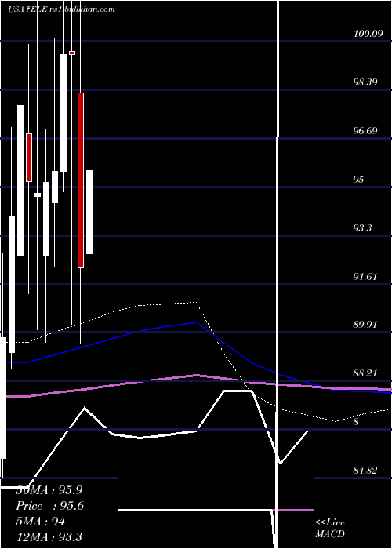Click the Price : 95.6 legend text
392x549 pixels.
50,506
